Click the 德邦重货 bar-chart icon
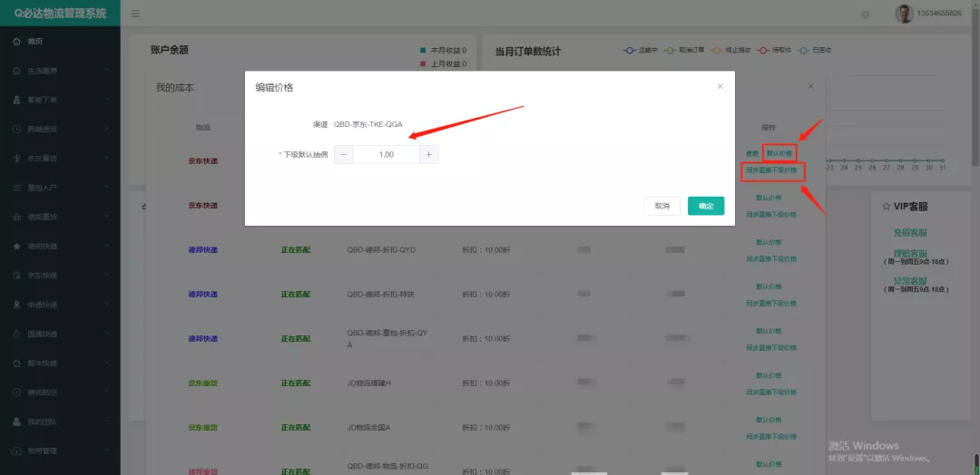This screenshot has width=980, height=475. 17,218
